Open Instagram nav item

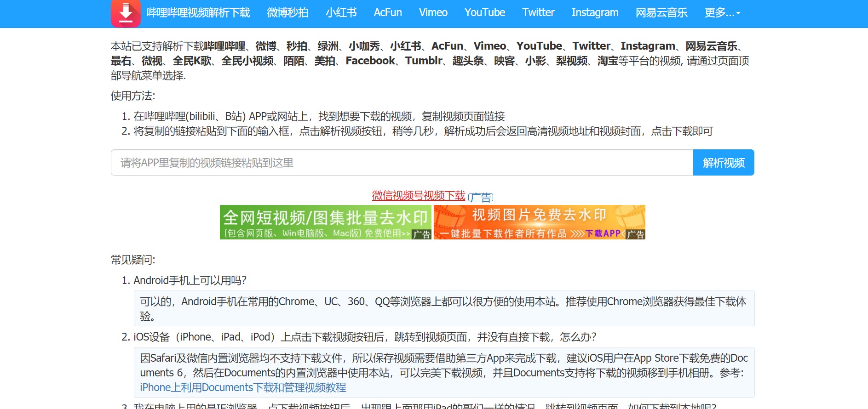[595, 12]
